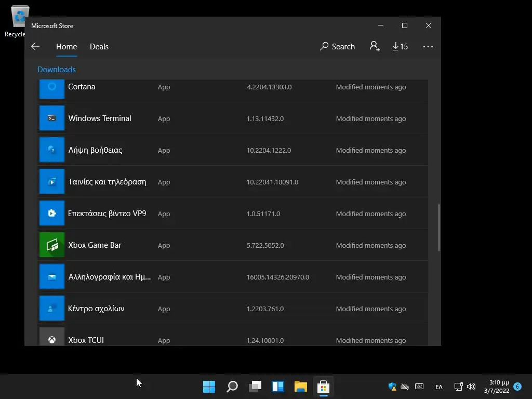Click the Windows Terminal app icon
This screenshot has height=399, width=532.
pyautogui.click(x=52, y=118)
